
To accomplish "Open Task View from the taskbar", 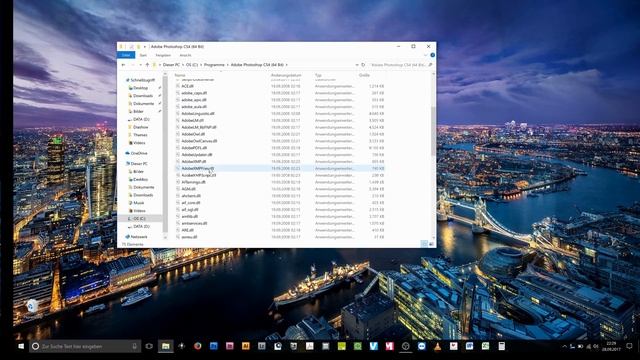I will [x=149, y=346].
